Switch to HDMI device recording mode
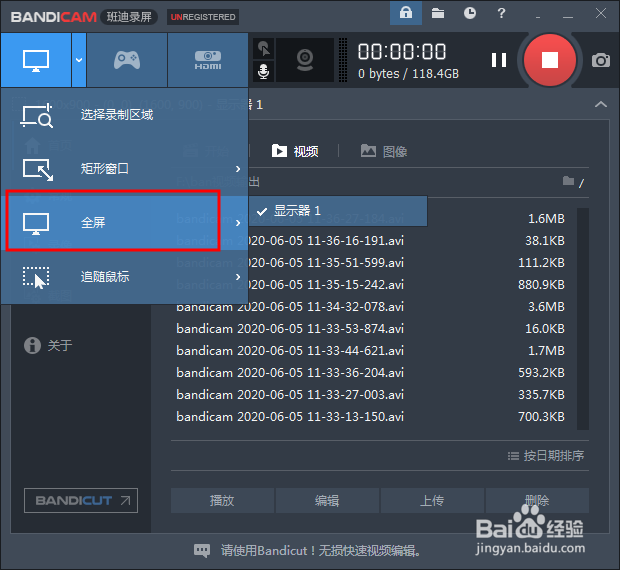 tap(208, 60)
